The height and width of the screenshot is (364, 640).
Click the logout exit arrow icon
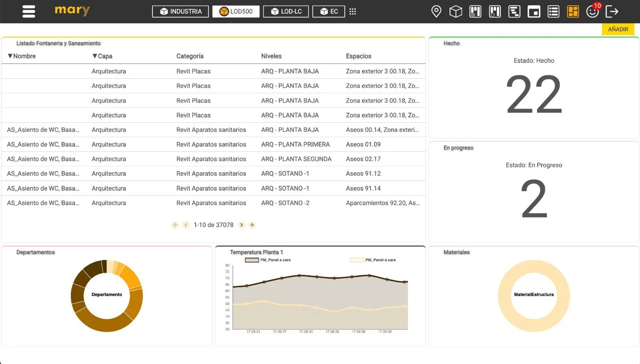612,11
